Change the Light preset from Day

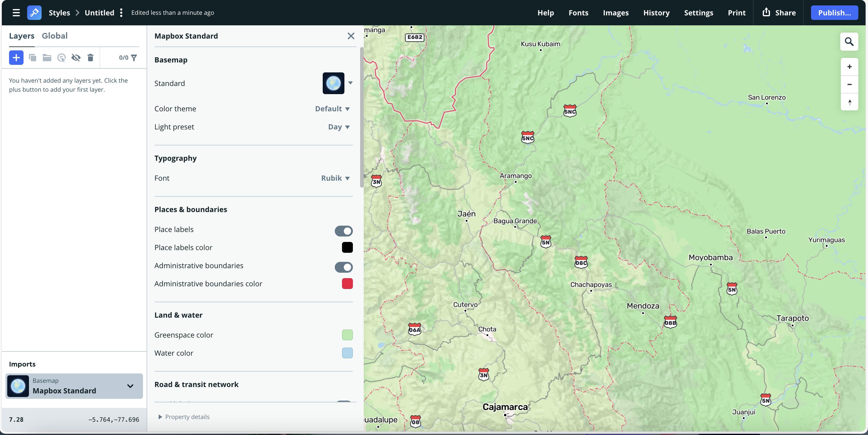338,127
